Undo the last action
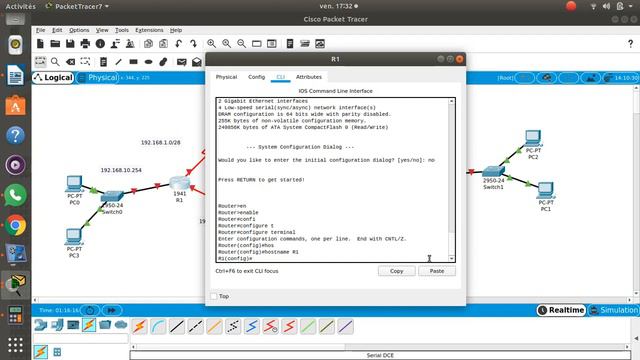 [x=178, y=44]
